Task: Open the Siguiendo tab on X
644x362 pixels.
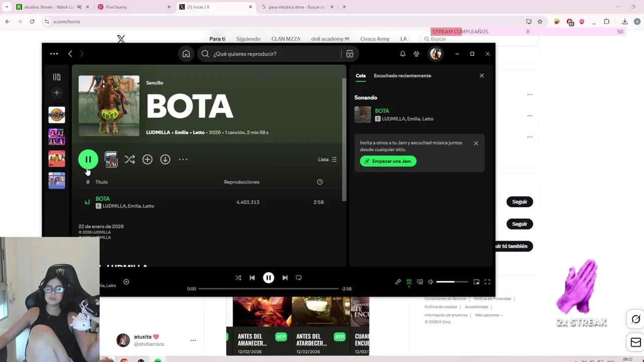Action: pos(249,39)
